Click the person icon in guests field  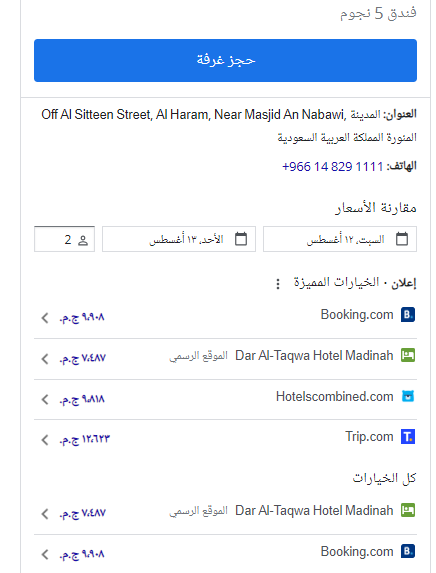pos(83,240)
